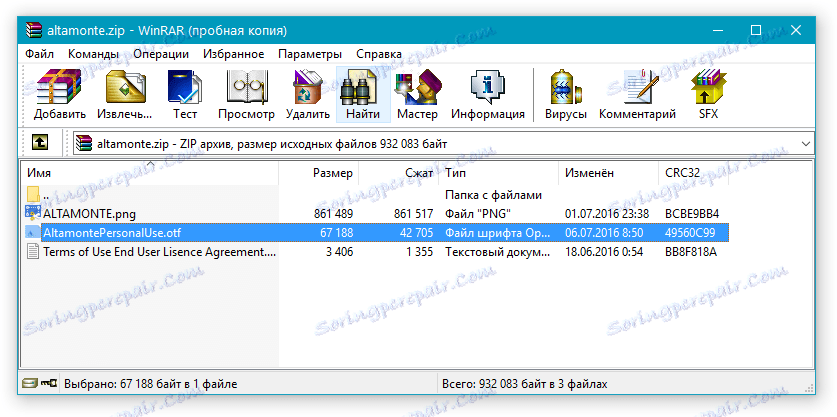Show archive Информация (Info)
Screen dimensions: 837x417
tap(487, 95)
